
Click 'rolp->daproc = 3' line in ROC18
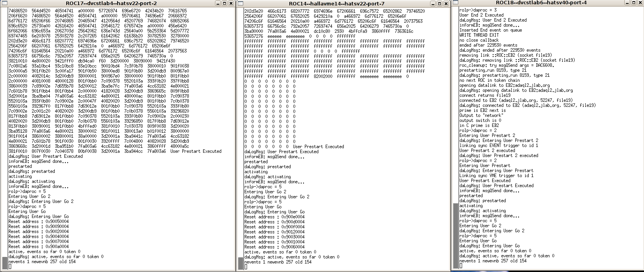(x=478, y=10)
